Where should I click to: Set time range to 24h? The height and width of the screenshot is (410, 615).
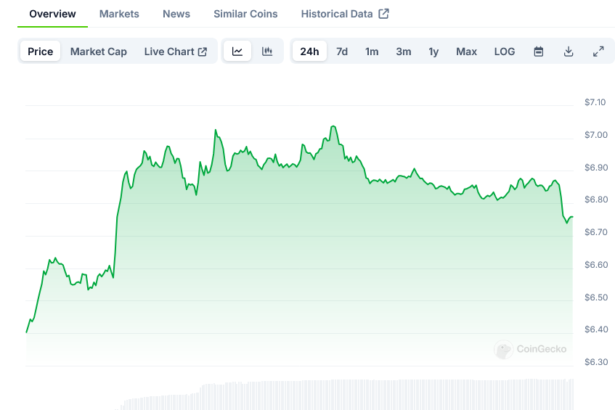[310, 51]
